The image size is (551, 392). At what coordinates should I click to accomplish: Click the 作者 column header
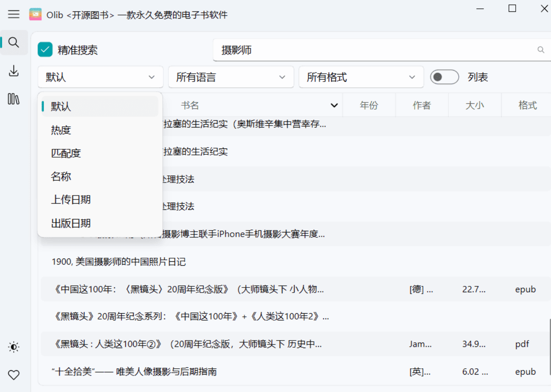pos(422,105)
